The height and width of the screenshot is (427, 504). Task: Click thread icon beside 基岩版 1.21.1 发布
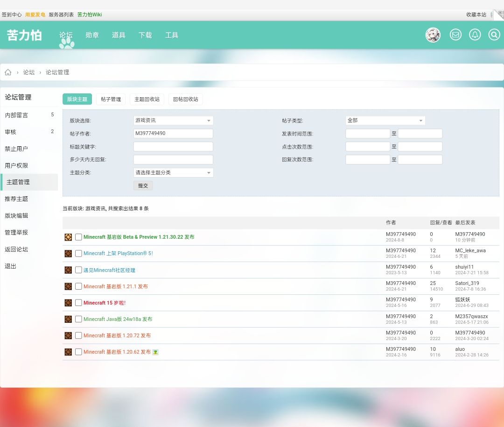(x=68, y=286)
